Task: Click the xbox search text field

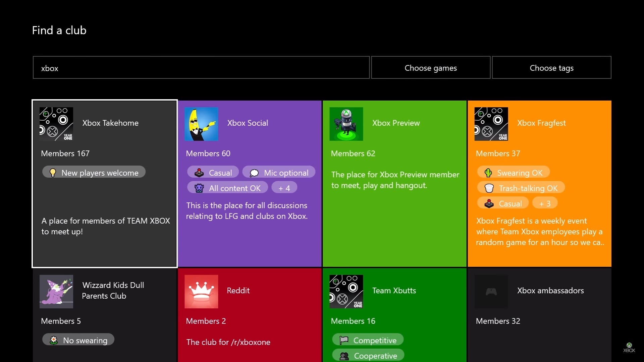Action: click(201, 67)
